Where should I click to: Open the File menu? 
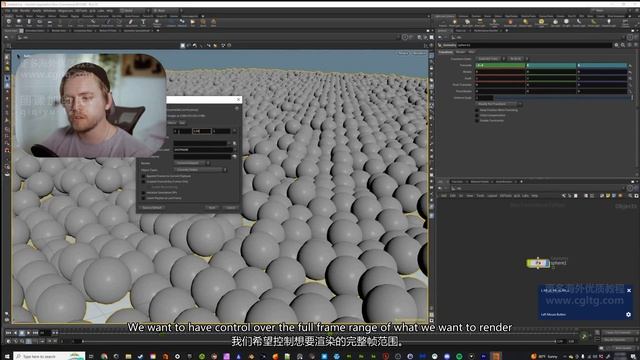pos(7,11)
